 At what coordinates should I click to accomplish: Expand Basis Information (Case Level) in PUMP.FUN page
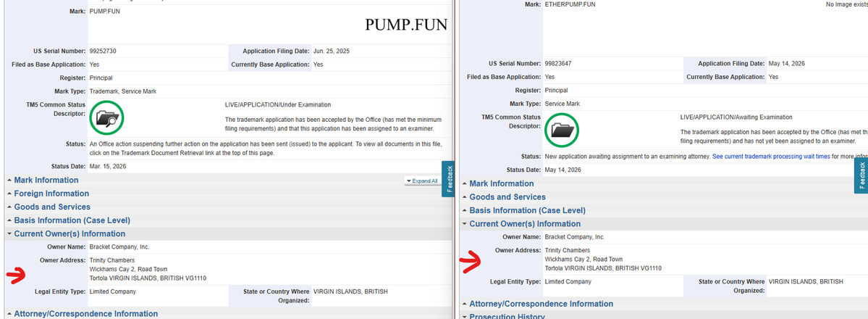[72, 220]
